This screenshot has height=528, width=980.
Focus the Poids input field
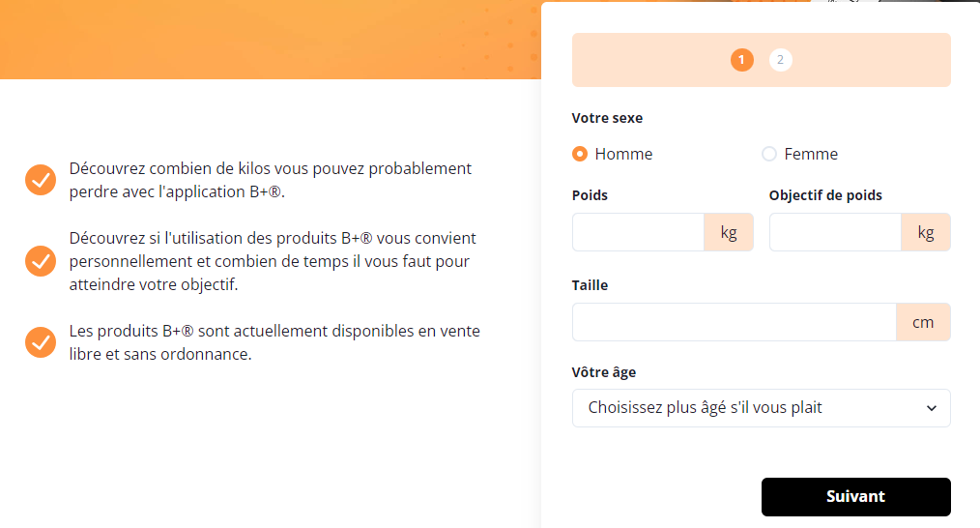coord(638,232)
